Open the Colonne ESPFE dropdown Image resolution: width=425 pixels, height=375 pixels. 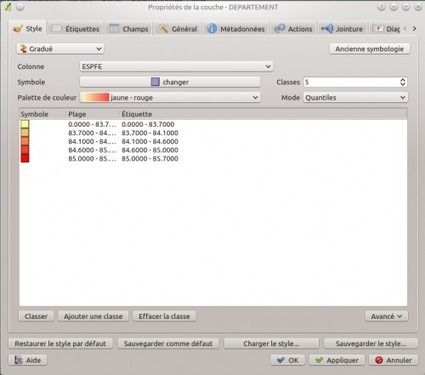coord(176,66)
